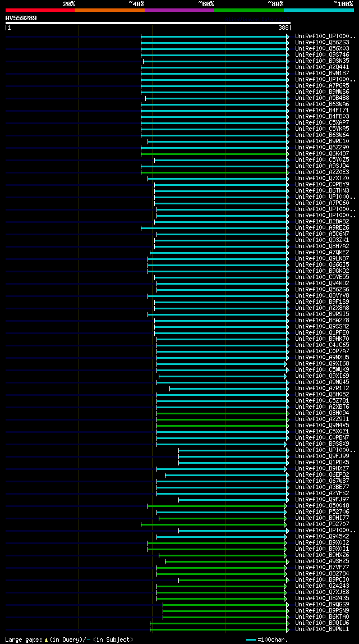Select hit label UniRef100_B9MWS6
The height and width of the screenshot is (644, 359).
[x=322, y=92]
